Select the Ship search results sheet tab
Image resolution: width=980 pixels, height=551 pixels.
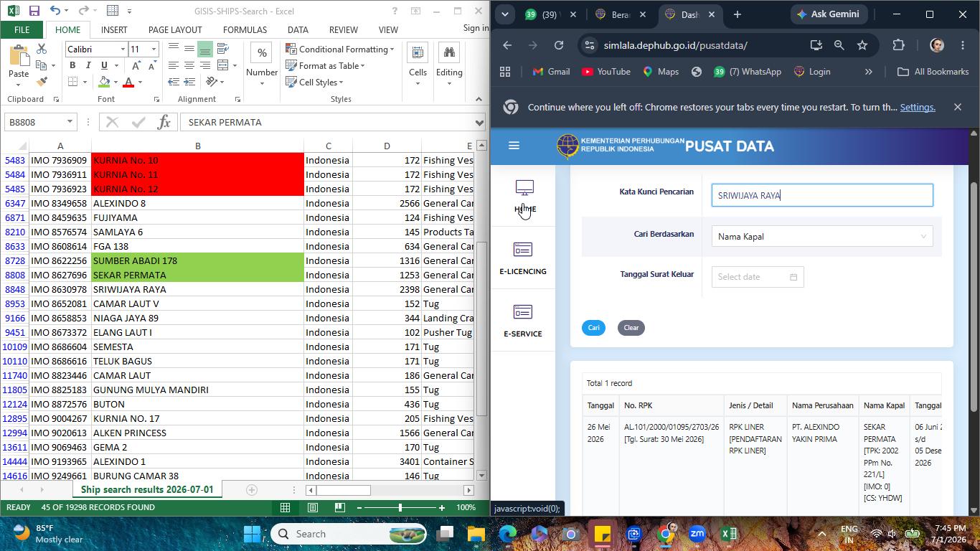click(147, 490)
